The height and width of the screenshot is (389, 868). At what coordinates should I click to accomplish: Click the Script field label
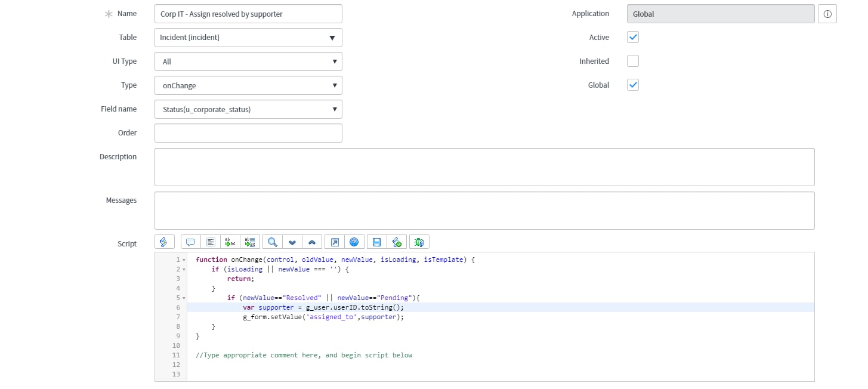(x=127, y=243)
